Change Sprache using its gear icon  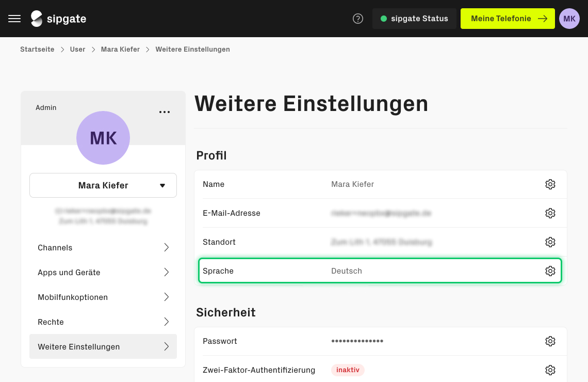pyautogui.click(x=550, y=271)
